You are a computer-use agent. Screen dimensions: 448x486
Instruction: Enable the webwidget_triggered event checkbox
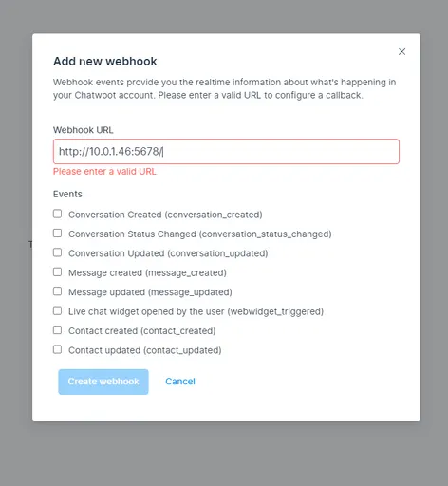pos(57,310)
